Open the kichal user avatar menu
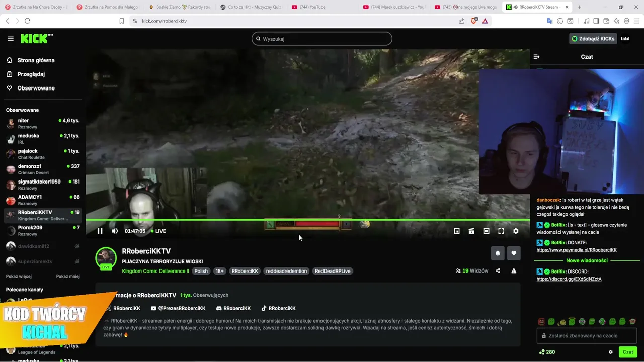The image size is (644, 362). [625, 39]
